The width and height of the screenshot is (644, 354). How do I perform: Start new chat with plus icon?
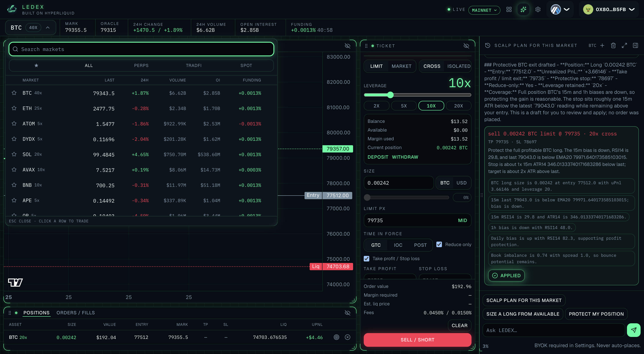pyautogui.click(x=602, y=45)
